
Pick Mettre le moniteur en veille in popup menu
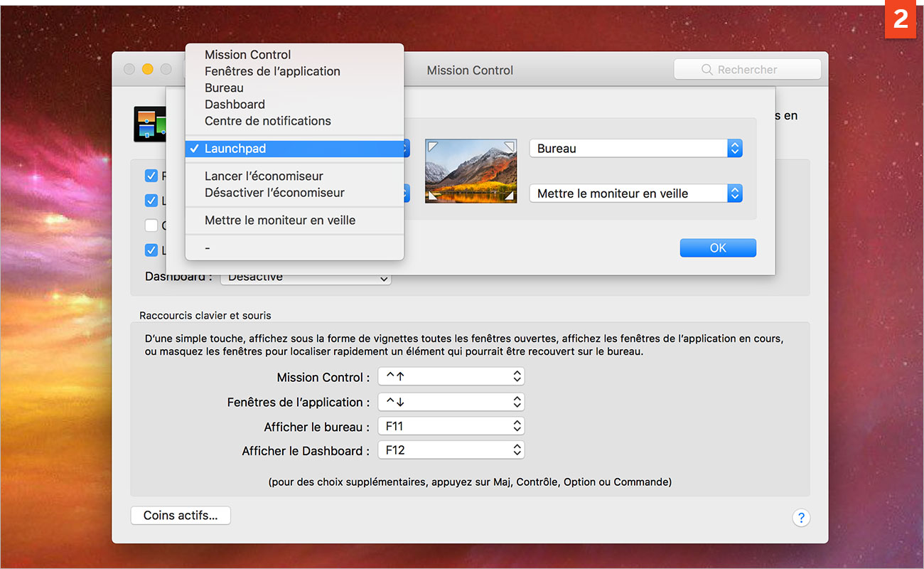[294, 220]
